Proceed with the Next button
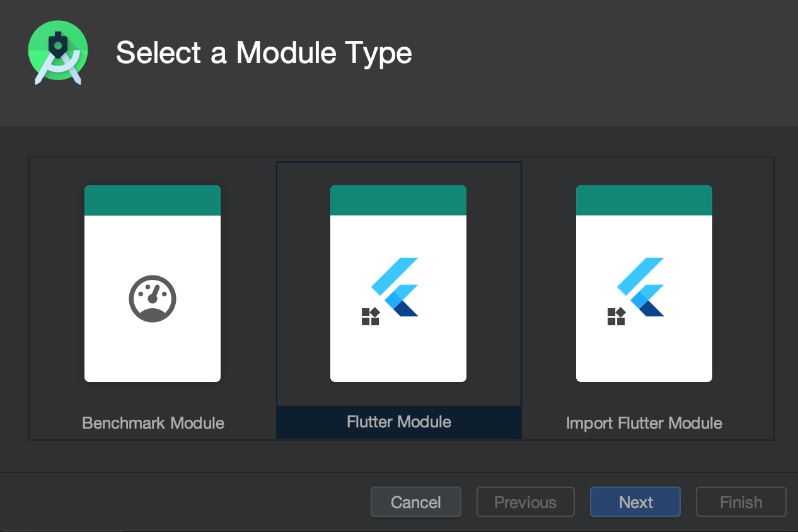 coord(635,502)
